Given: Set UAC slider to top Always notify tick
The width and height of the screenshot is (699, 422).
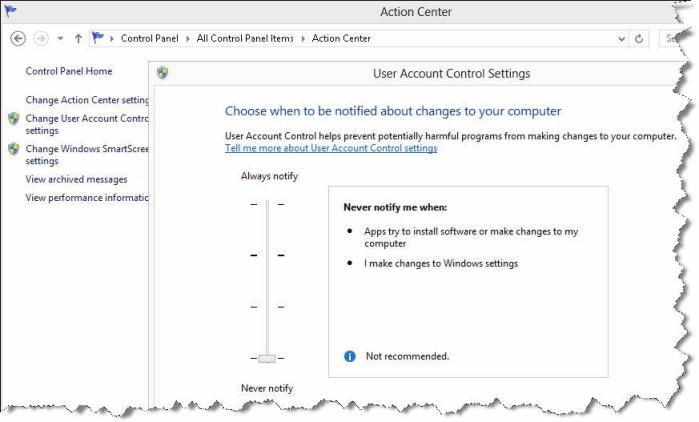Looking at the screenshot, I should 267,205.
